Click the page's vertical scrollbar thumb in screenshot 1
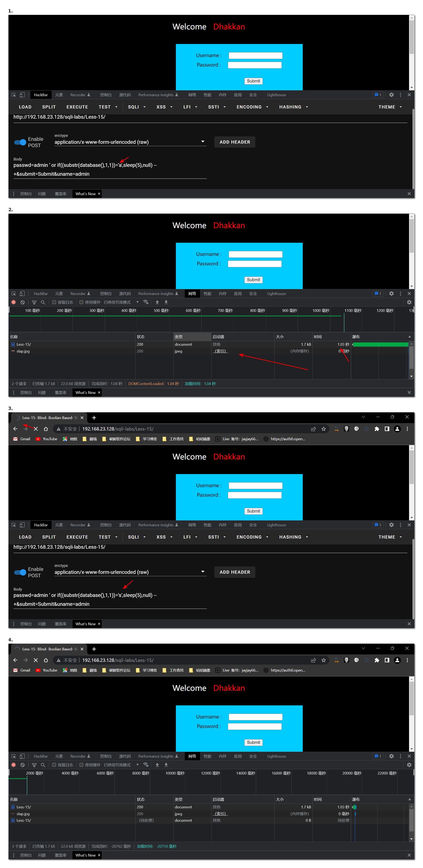Screen dimensions: 423x868 pyautogui.click(x=412, y=37)
